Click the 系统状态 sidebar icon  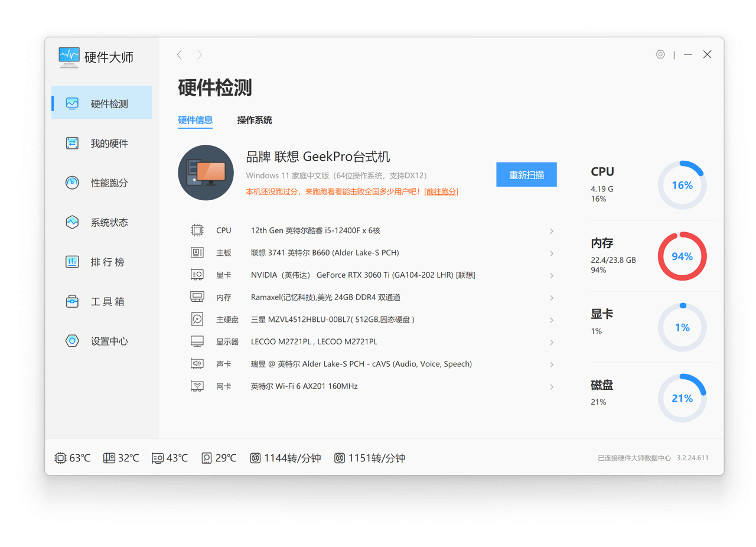(72, 222)
